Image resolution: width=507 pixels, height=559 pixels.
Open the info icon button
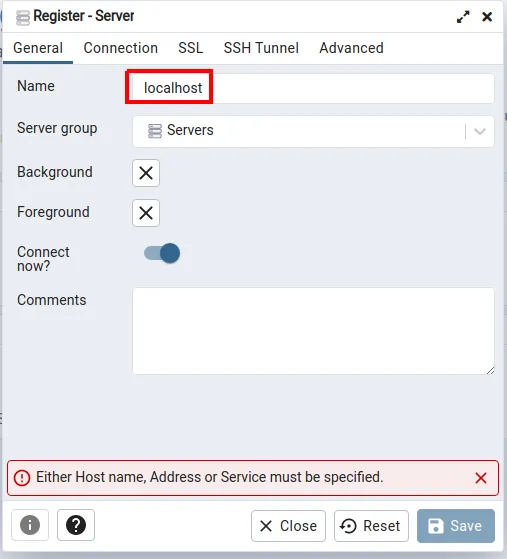coord(30,525)
